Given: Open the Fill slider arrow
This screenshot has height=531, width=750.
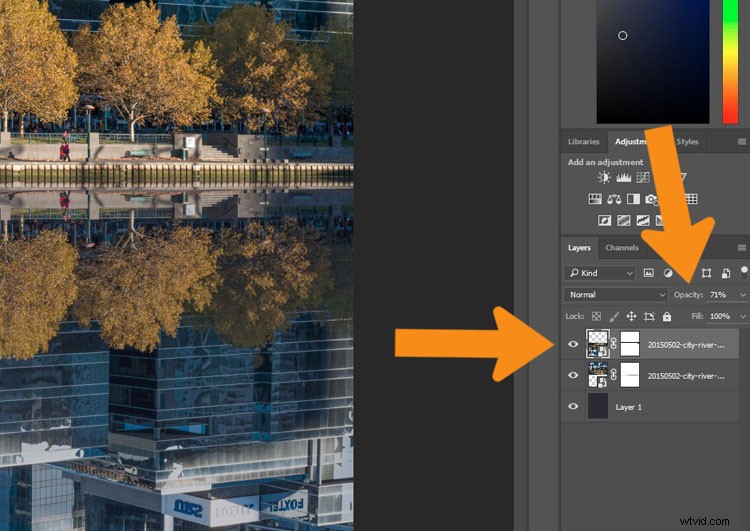Looking at the screenshot, I should tap(743, 316).
